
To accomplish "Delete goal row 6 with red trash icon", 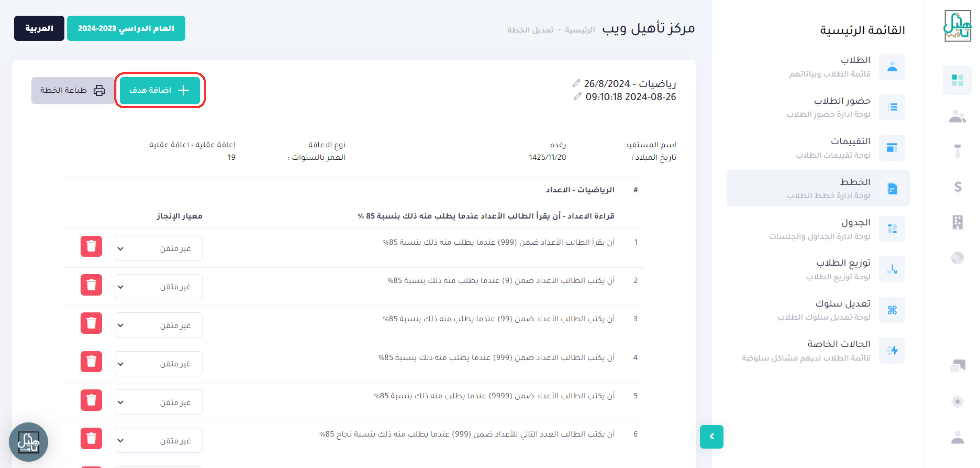I will click(x=91, y=439).
